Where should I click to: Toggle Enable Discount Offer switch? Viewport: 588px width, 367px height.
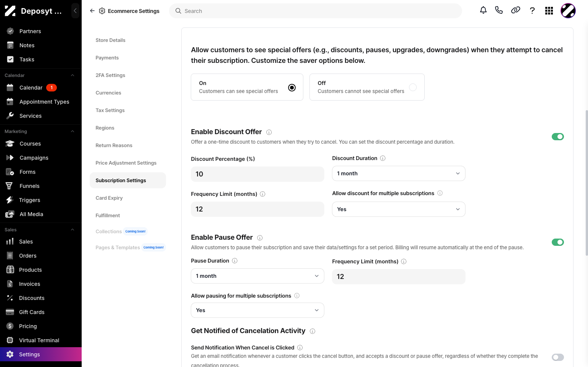coord(558,136)
